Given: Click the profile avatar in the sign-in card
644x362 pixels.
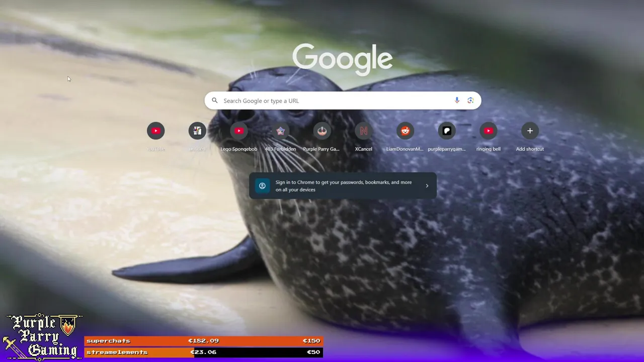Looking at the screenshot, I should point(262,186).
